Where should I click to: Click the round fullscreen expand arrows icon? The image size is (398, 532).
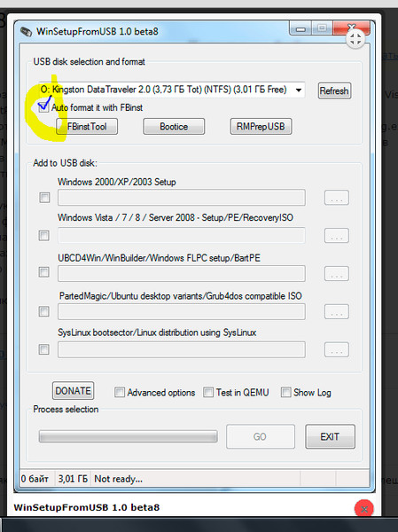[x=355, y=39]
